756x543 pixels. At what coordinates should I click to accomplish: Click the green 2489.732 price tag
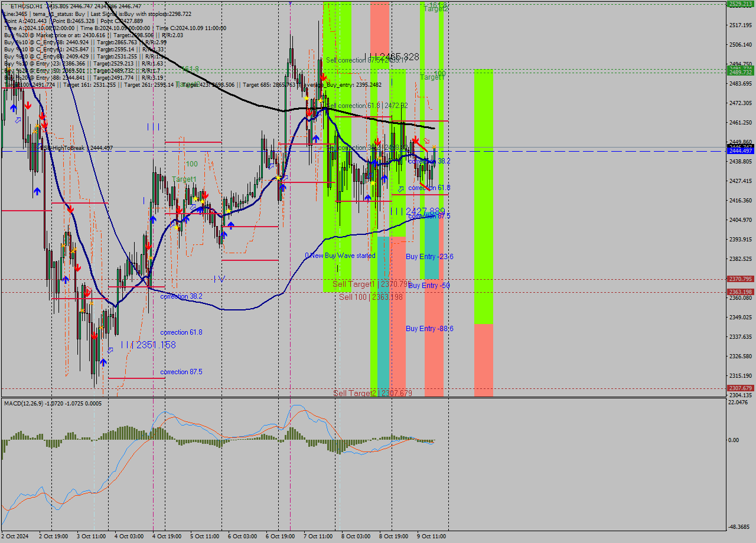pos(740,72)
